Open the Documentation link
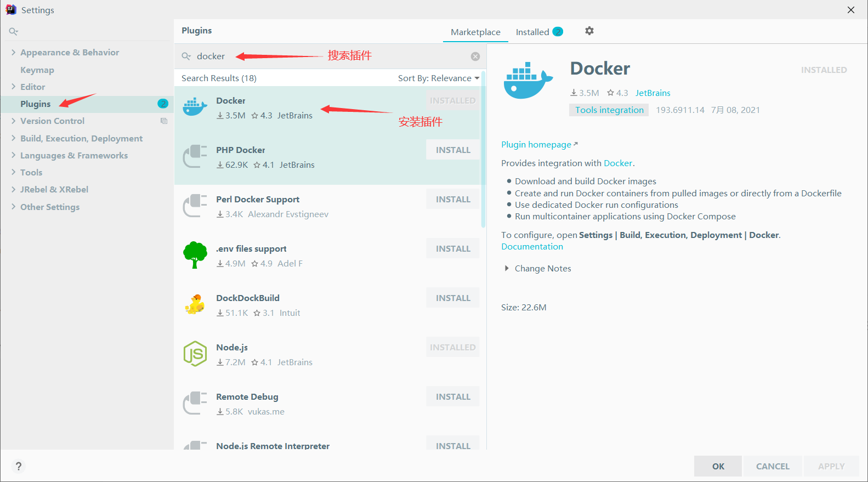 pyautogui.click(x=532, y=247)
